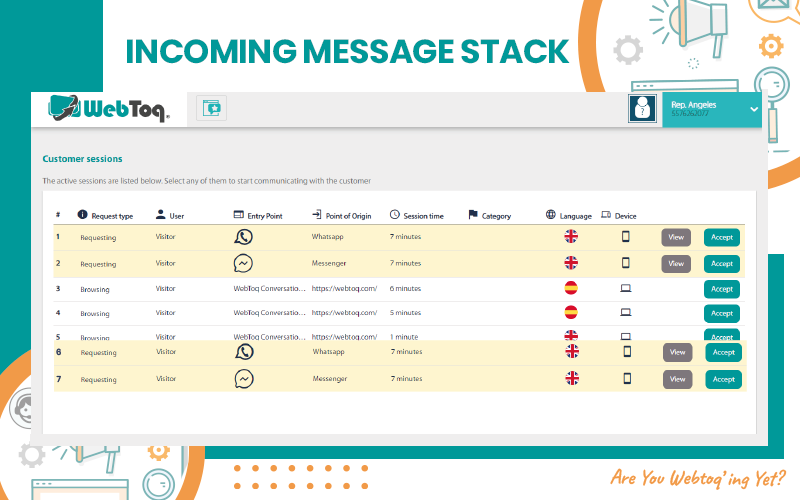
Task: Click the Messenger icon in row 2
Action: (243, 263)
